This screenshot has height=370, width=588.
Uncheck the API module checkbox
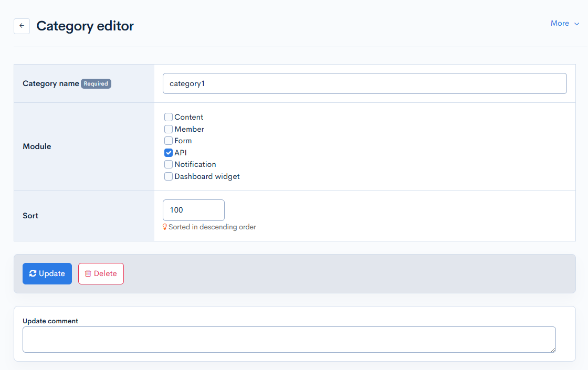[169, 153]
